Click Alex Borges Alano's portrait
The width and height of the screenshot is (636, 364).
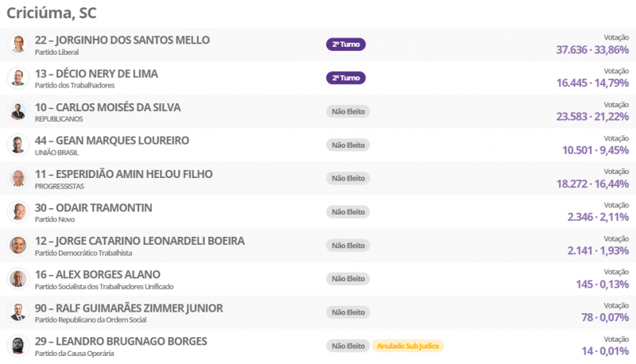tap(17, 279)
